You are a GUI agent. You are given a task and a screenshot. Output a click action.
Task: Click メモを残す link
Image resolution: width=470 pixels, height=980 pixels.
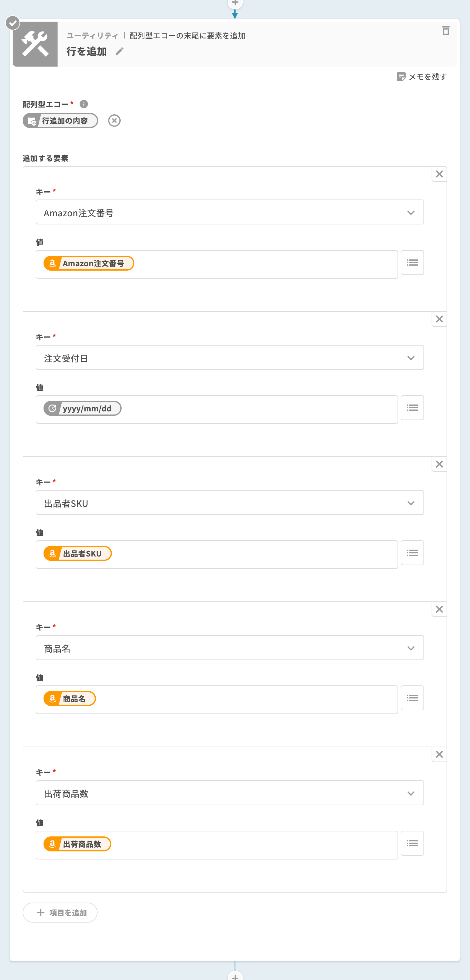click(427, 77)
